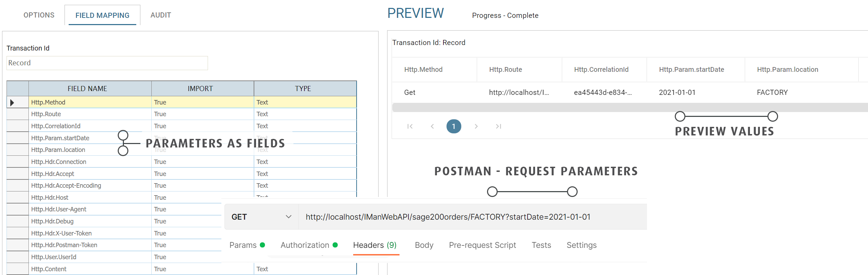Image resolution: width=868 pixels, height=275 pixels.
Task: Select page 1 in preview pager
Action: 454,126
